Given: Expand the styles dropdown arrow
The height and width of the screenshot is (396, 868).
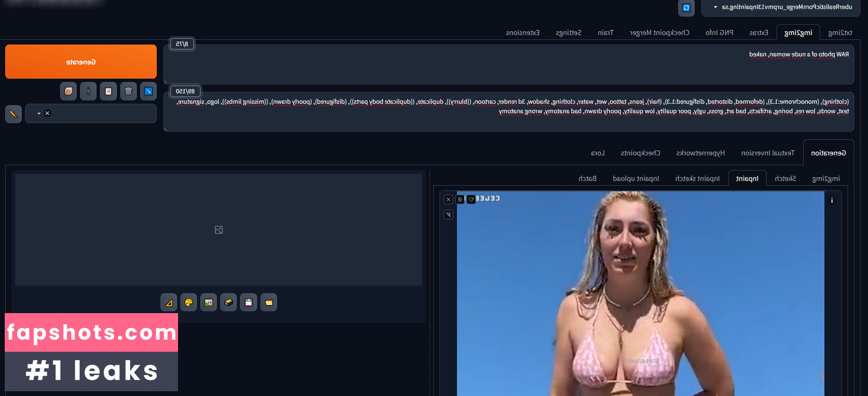Looking at the screenshot, I should [39, 114].
